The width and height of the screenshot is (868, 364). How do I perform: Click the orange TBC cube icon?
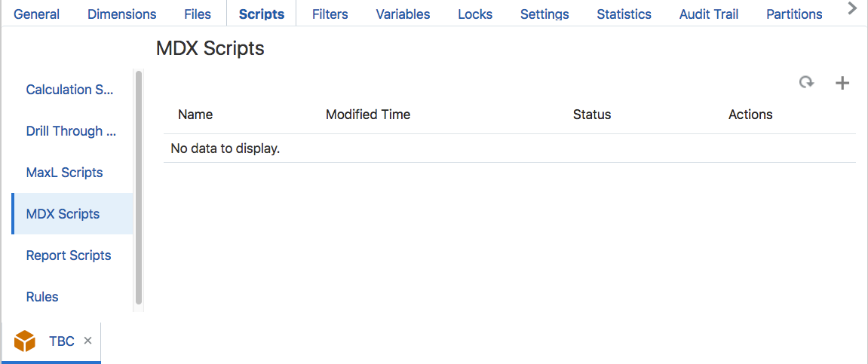tap(25, 341)
